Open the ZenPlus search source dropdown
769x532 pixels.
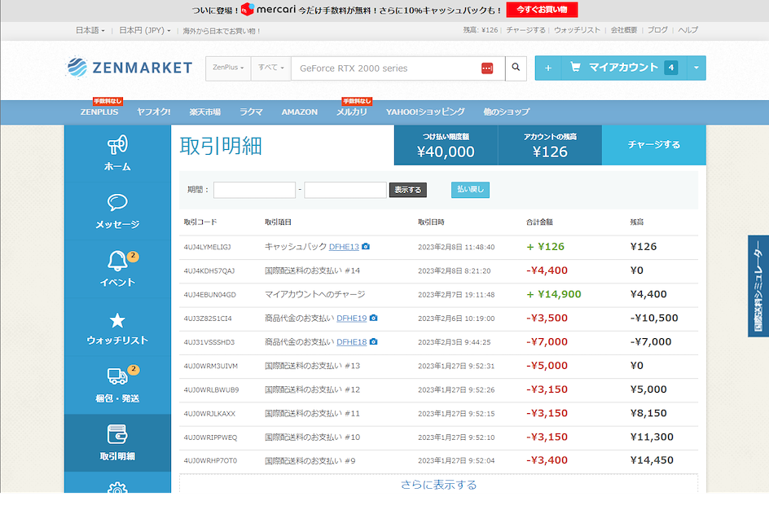point(228,68)
